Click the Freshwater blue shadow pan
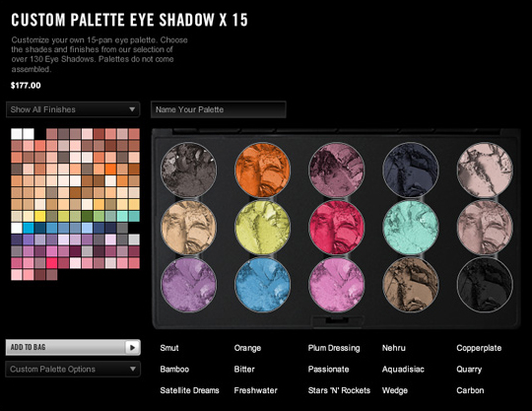The width and height of the screenshot is (532, 411). coord(262,285)
